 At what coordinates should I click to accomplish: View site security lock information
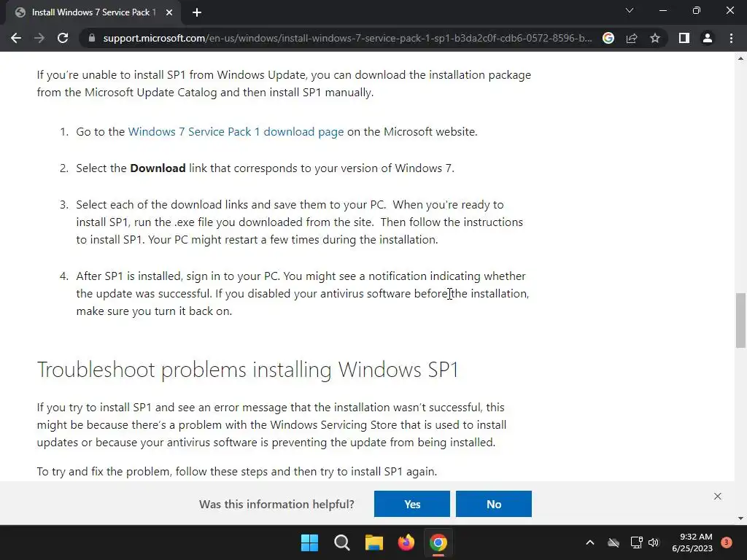[92, 38]
